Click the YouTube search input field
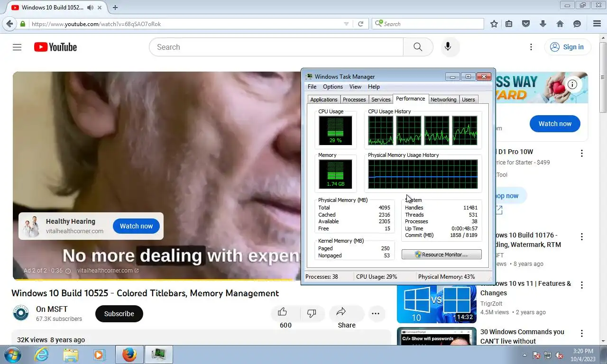Image resolution: width=607 pixels, height=364 pixels. pos(276,47)
